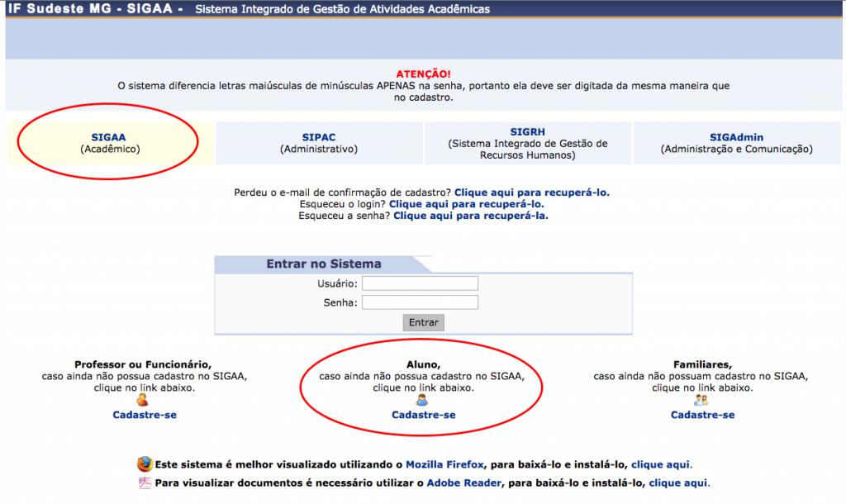Go to the SIGAdmin tab
846x504 pixels.
point(736,143)
